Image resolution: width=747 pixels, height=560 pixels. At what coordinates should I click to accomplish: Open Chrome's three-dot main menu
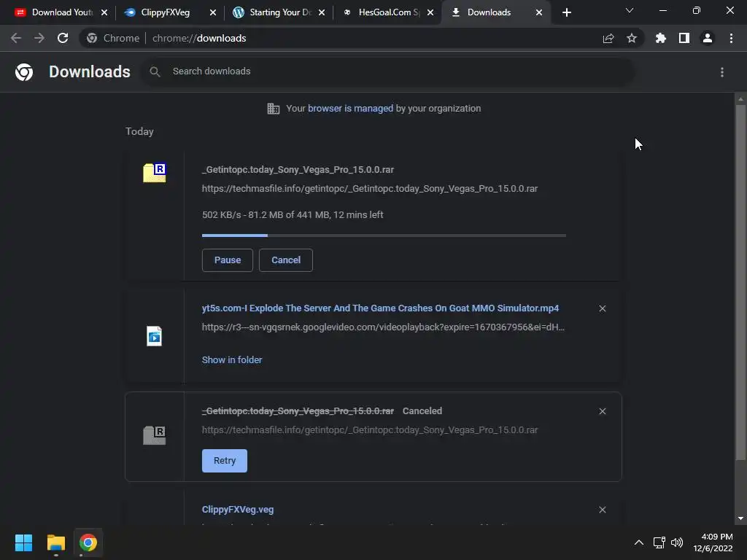(x=731, y=38)
